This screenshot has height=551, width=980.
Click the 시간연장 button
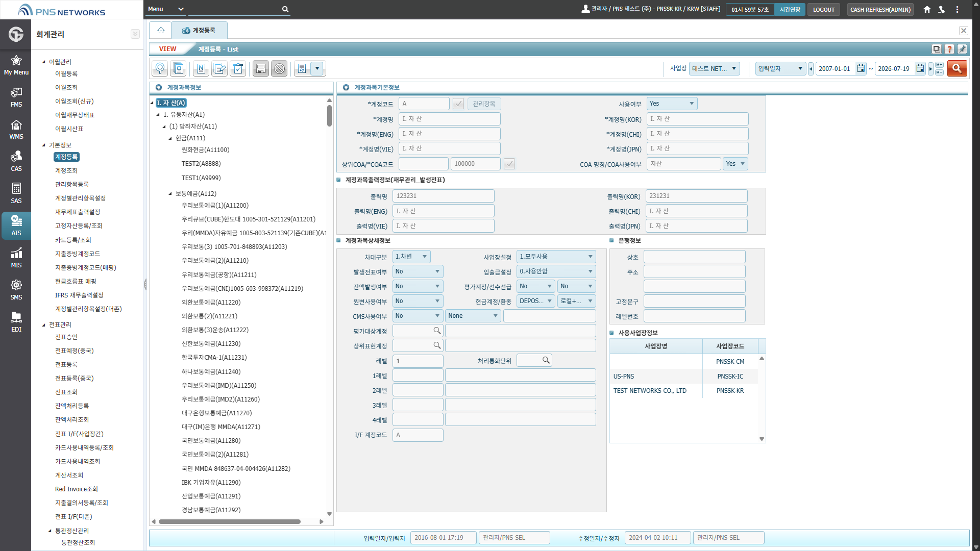tap(790, 10)
